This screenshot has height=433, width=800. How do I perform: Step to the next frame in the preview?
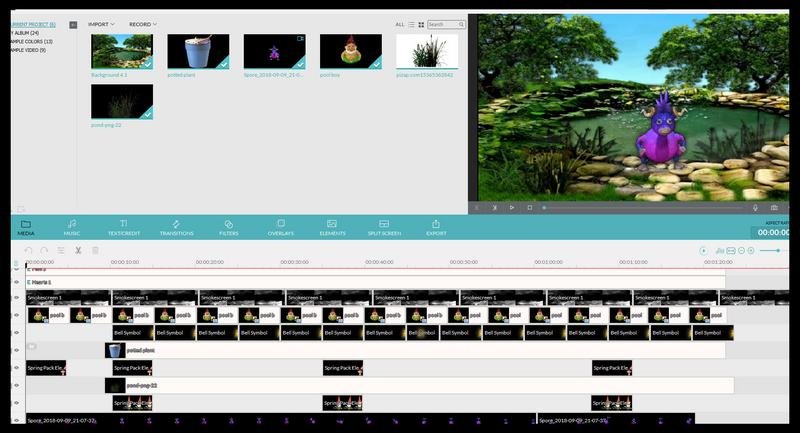point(494,208)
